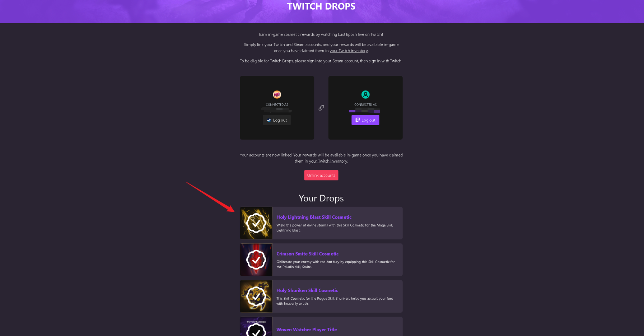This screenshot has width=644, height=336.
Task: Click the red Unlink accounts button
Action: 321,175
